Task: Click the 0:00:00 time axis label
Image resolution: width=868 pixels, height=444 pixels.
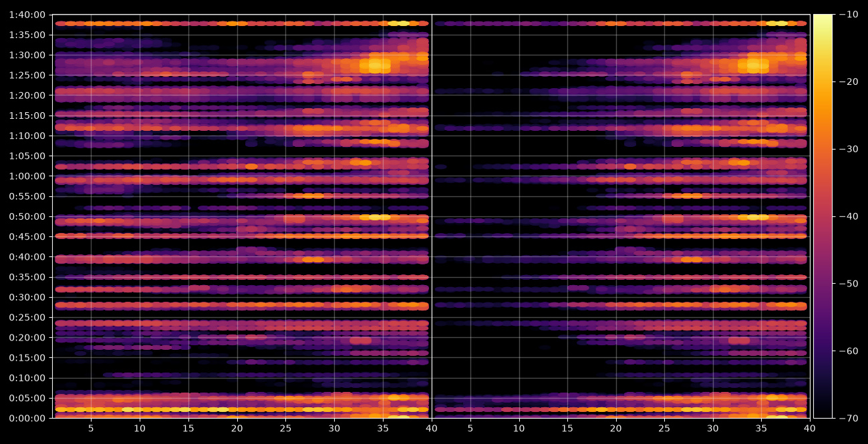Action: pyautogui.click(x=27, y=418)
